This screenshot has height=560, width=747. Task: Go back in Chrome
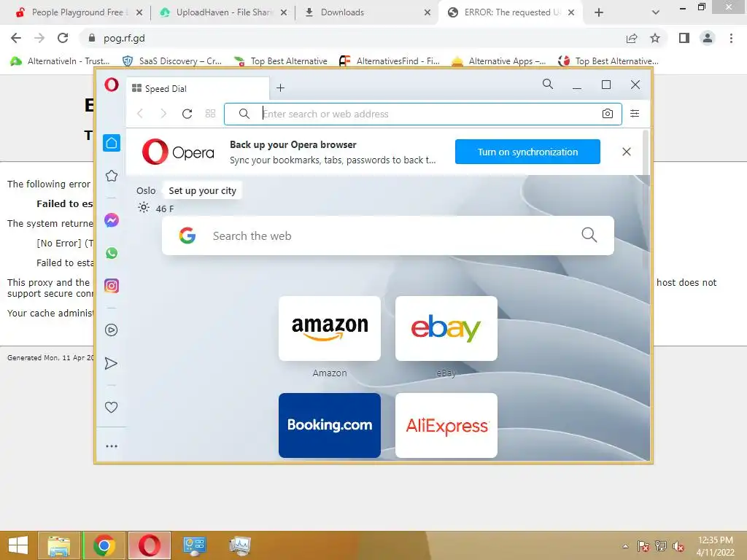click(16, 38)
